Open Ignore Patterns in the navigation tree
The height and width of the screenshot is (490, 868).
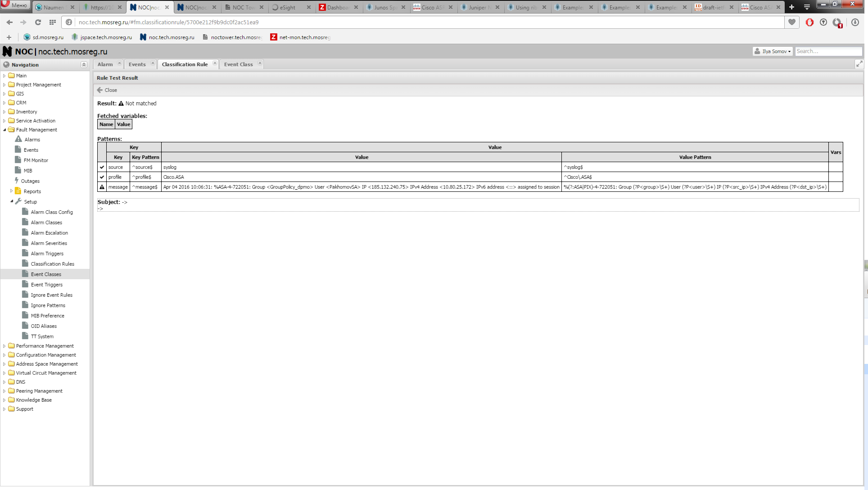click(x=48, y=305)
